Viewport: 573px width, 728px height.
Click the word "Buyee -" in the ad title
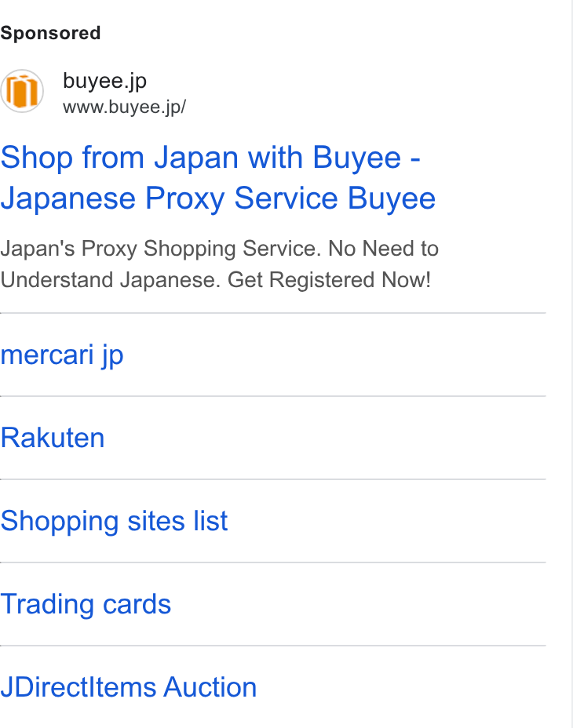[x=367, y=158]
